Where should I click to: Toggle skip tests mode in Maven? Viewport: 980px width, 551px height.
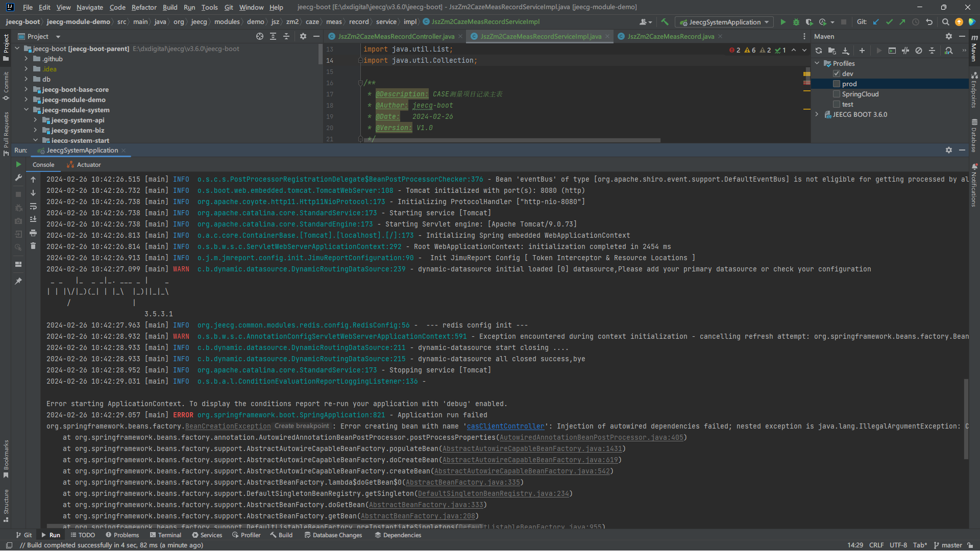[x=919, y=51]
